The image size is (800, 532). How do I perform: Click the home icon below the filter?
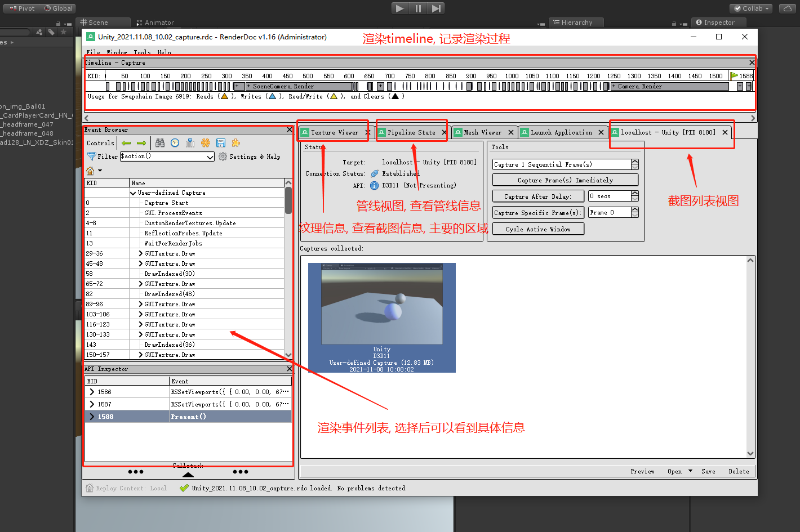click(x=90, y=171)
